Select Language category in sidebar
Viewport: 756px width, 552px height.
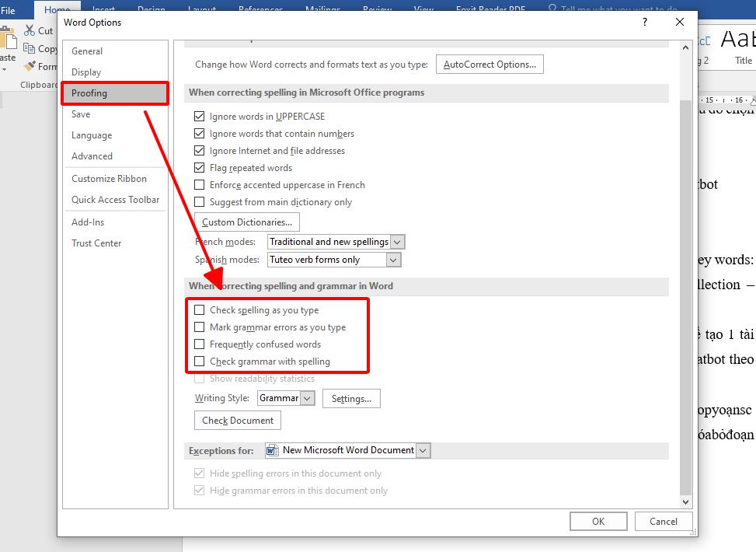tap(115, 135)
